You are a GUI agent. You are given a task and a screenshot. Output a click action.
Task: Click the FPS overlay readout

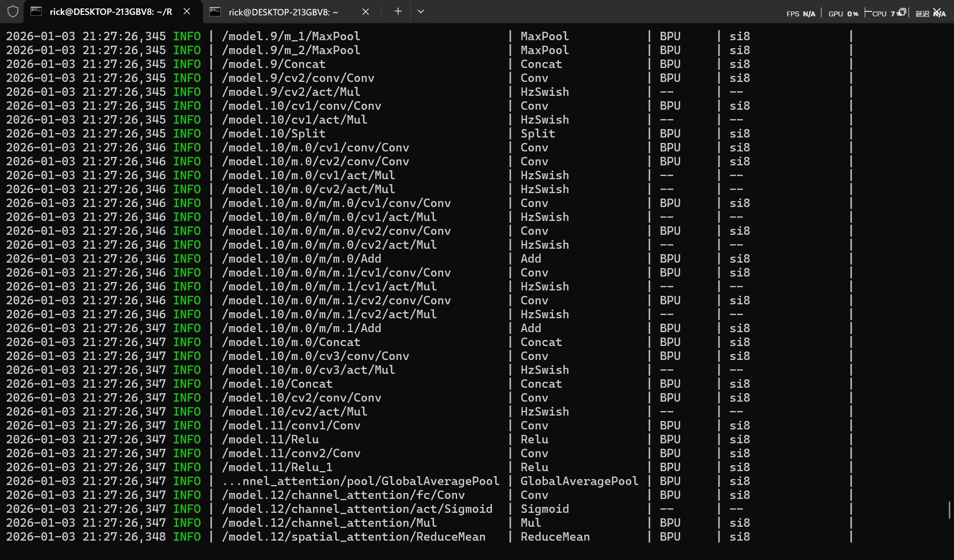pyautogui.click(x=800, y=14)
